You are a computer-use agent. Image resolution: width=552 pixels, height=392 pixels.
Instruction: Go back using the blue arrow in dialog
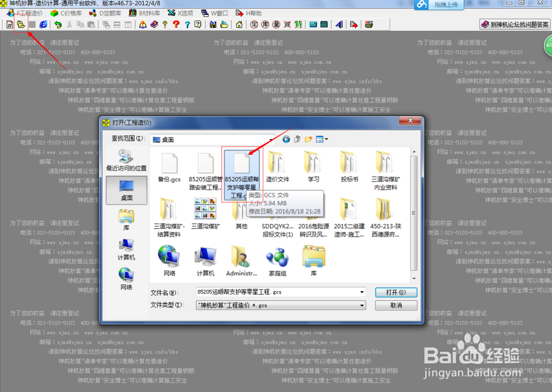(x=286, y=139)
